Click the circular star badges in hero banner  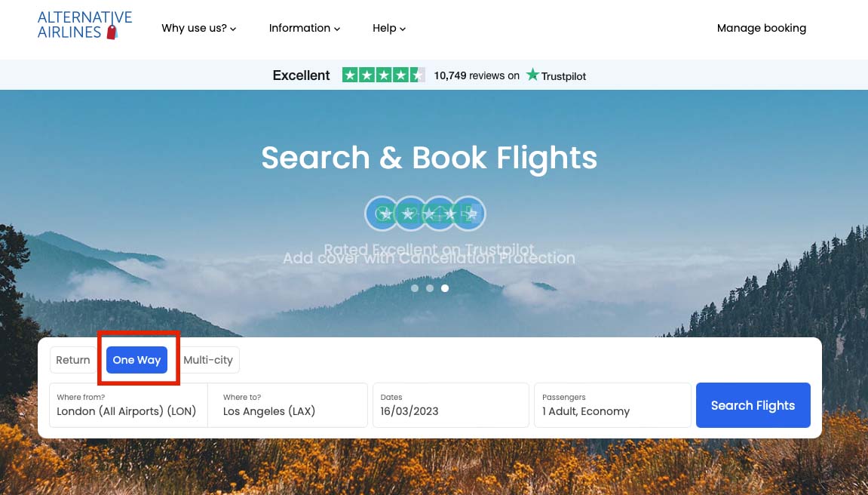[425, 214]
